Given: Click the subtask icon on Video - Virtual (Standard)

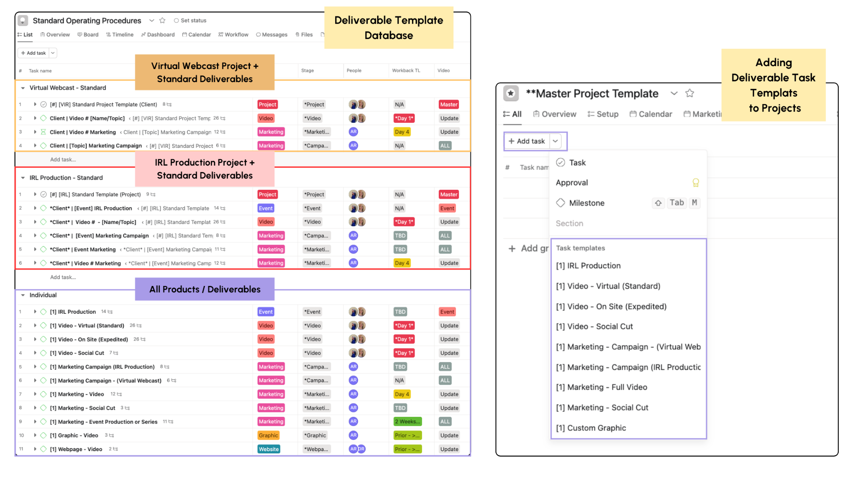Looking at the screenshot, I should (139, 325).
